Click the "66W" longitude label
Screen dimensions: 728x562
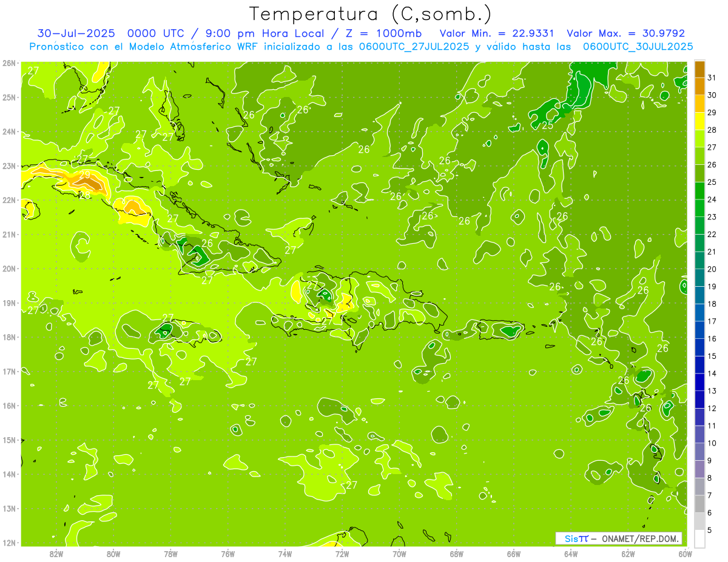click(514, 554)
